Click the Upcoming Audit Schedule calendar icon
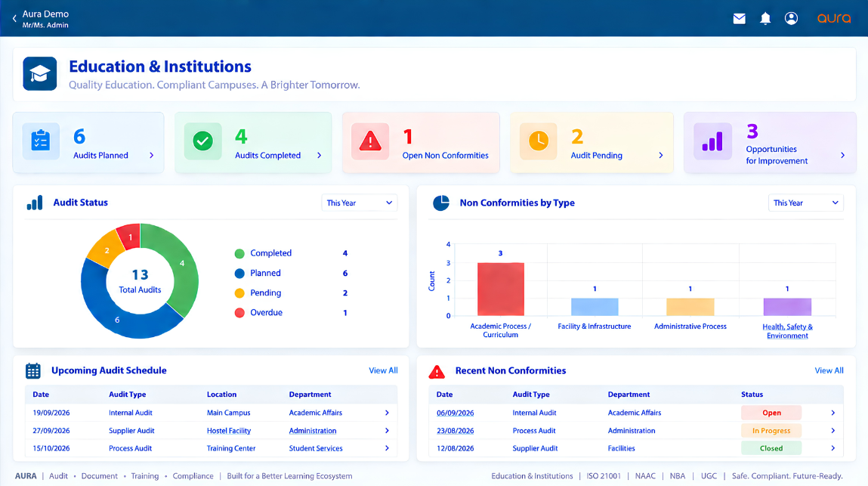 32,370
